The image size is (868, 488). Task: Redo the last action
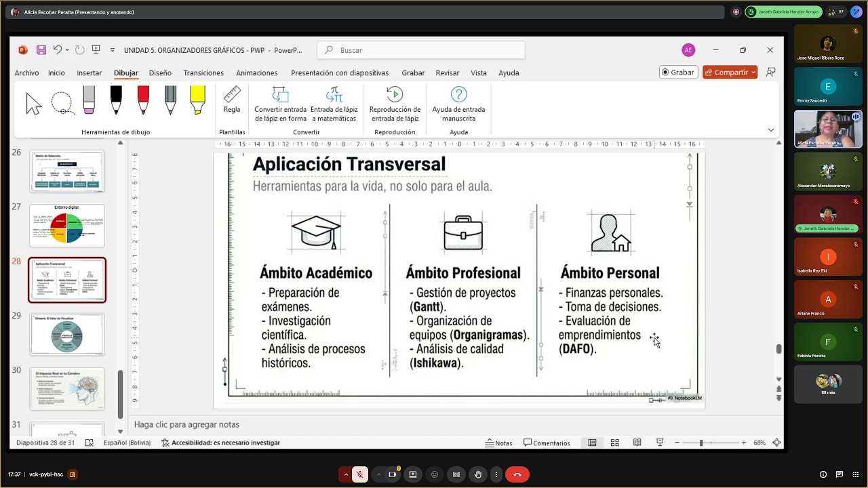79,50
